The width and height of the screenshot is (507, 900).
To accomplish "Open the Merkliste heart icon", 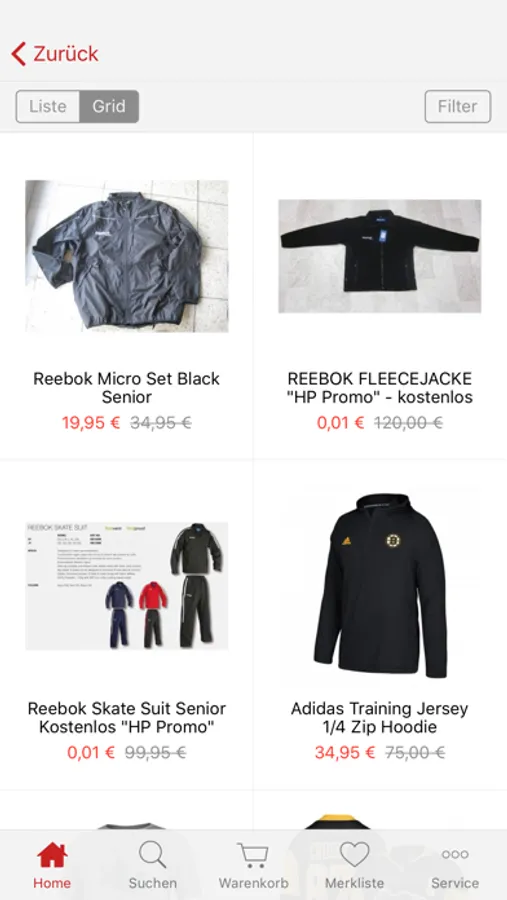I will [x=354, y=854].
